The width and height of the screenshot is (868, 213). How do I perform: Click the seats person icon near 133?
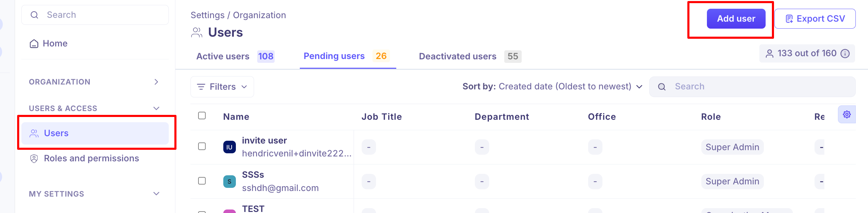(x=769, y=53)
